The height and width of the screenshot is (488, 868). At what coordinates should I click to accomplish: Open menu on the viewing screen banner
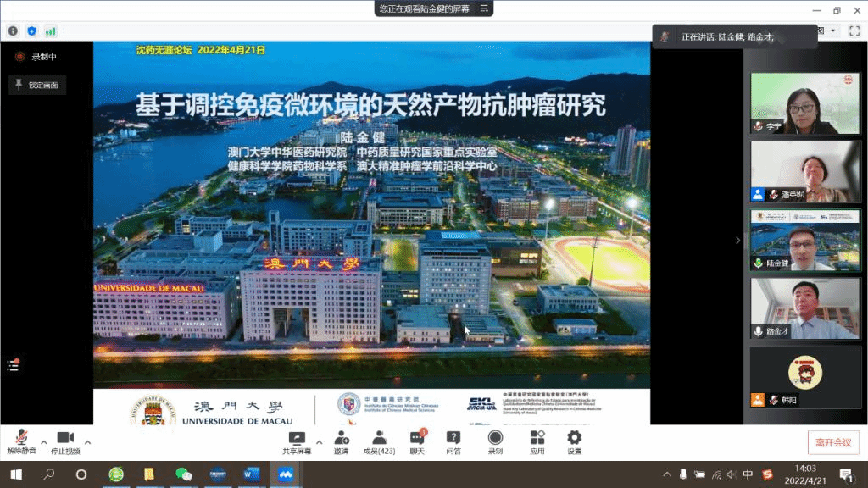pos(484,8)
